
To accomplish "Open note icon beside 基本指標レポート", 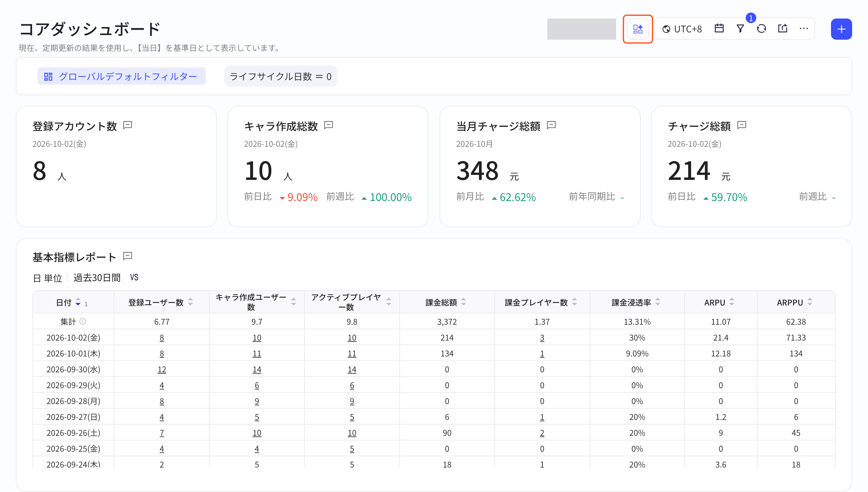I will (x=127, y=256).
